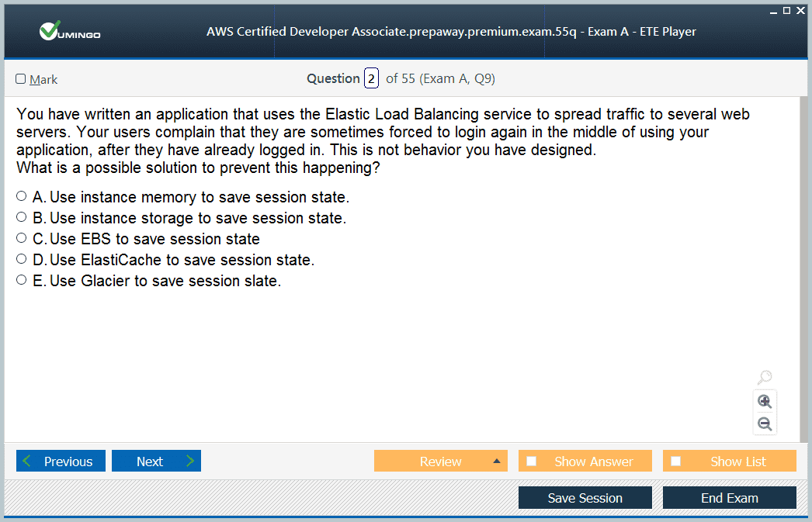Click the left arrow on Previous button
This screenshot has width=812, height=522.
(x=28, y=462)
